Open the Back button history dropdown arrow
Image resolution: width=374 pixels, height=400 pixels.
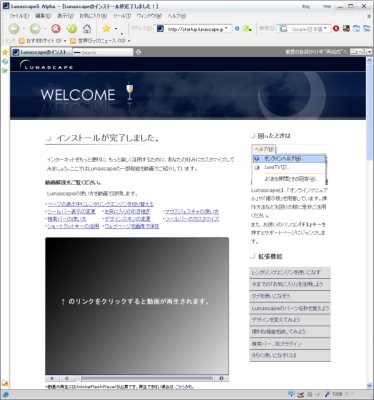24,29
